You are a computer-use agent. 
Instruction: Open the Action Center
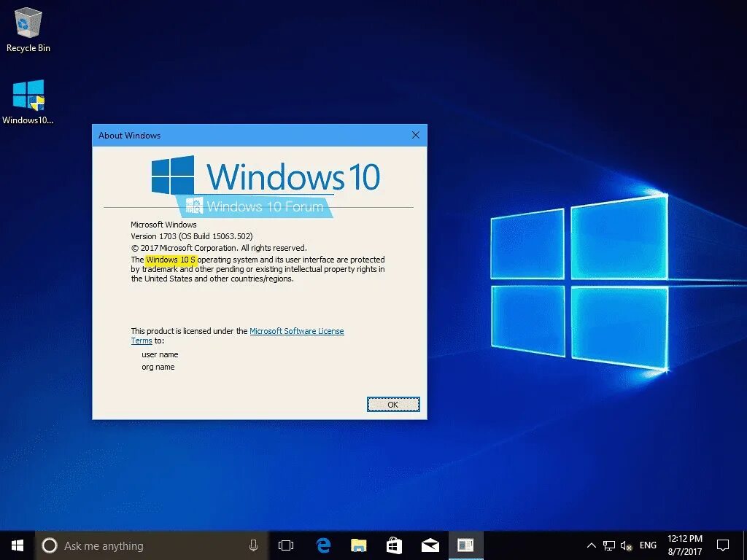coord(722,545)
